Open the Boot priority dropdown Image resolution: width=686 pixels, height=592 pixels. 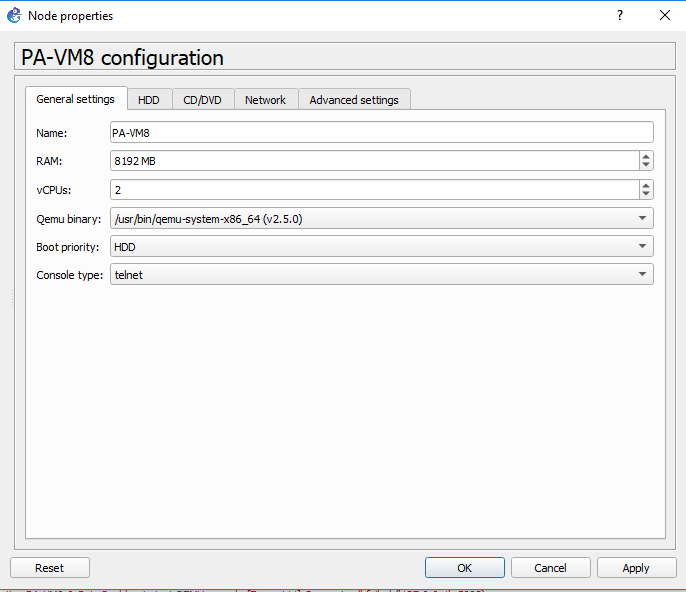(382, 246)
